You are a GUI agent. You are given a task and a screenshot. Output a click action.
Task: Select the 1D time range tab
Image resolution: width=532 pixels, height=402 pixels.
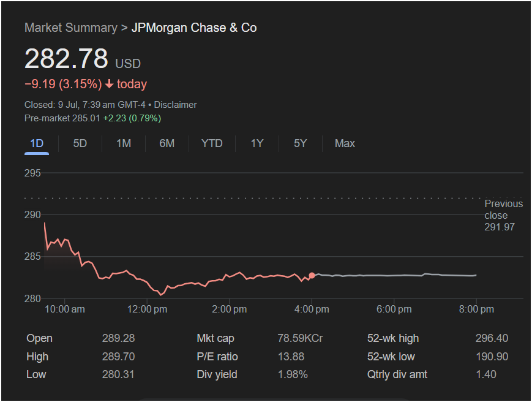37,143
